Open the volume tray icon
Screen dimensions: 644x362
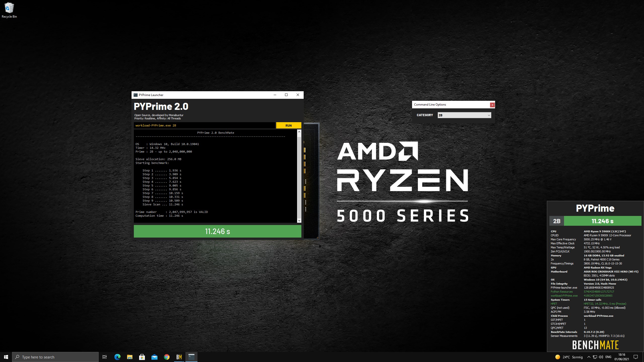(x=601, y=357)
